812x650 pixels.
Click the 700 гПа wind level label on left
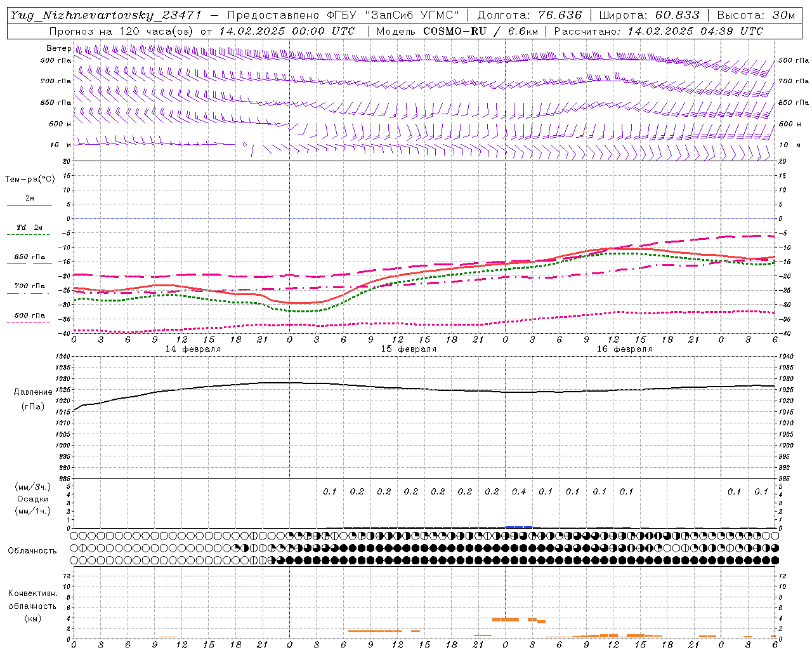click(56, 81)
